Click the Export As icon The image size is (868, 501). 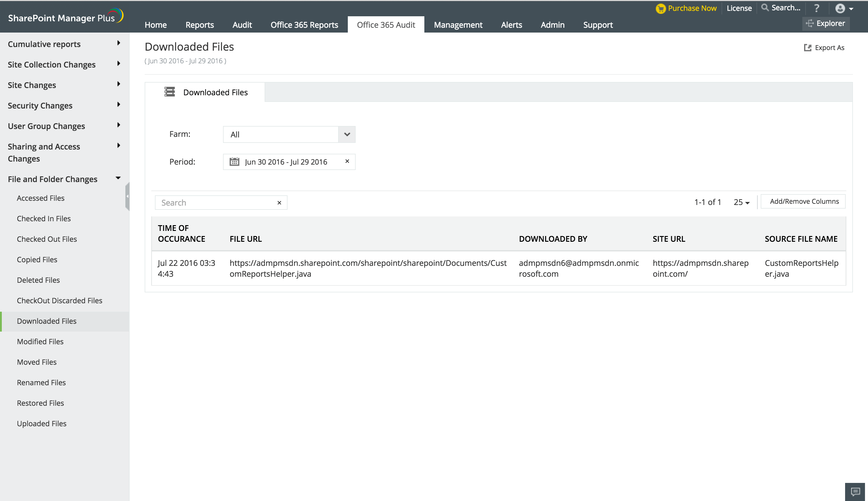(807, 48)
